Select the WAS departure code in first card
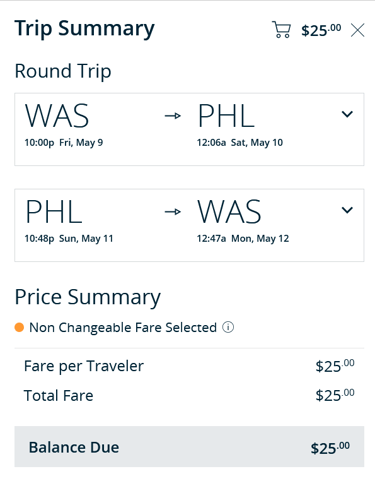The image size is (375, 481). pos(57,116)
